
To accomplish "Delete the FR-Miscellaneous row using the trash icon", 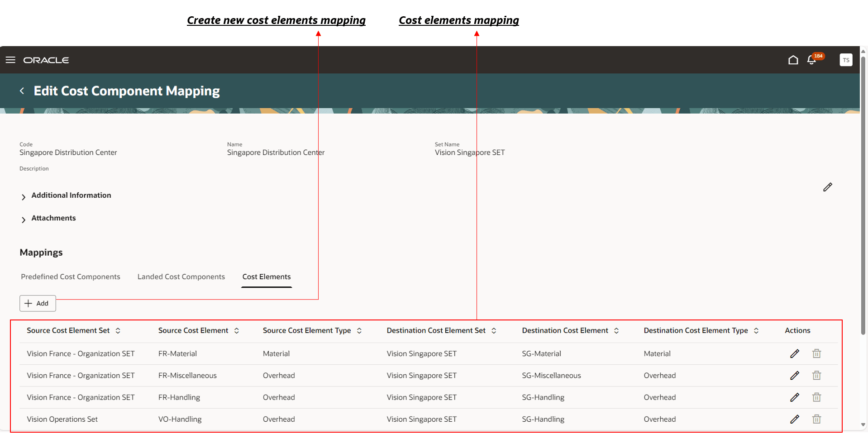I will [816, 375].
